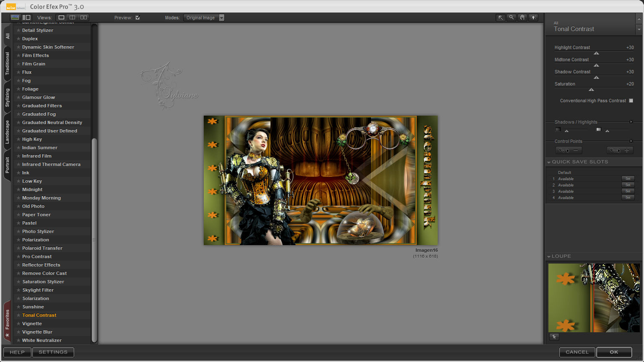The image size is (644, 362).
Task: Favorite star next to Pro Contrast
Action: [18, 256]
